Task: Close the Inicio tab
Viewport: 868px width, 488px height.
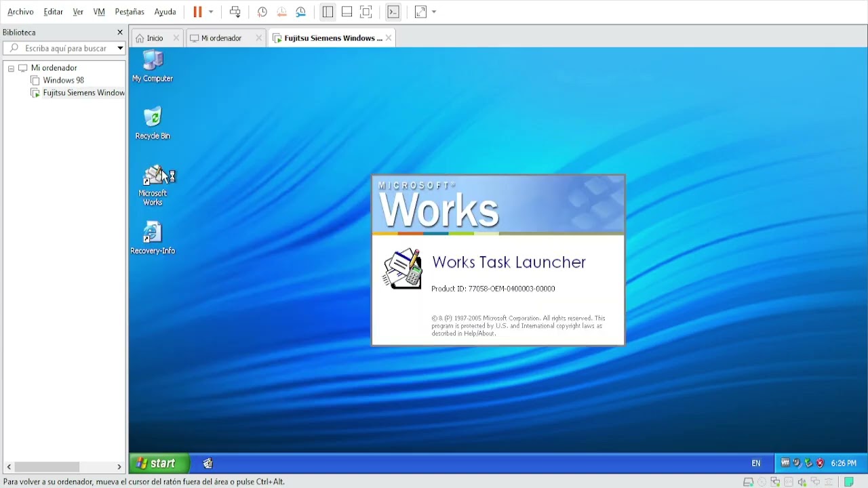Action: (176, 38)
